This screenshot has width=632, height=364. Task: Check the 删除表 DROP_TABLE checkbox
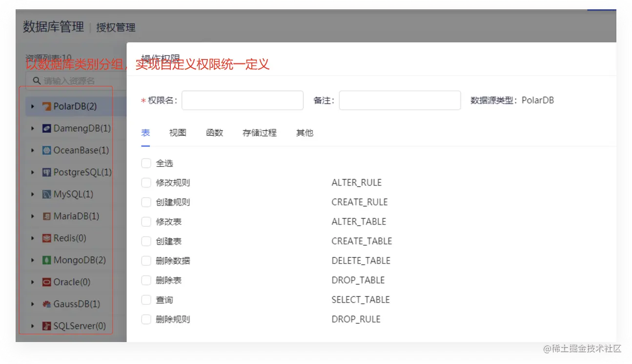[x=146, y=280]
